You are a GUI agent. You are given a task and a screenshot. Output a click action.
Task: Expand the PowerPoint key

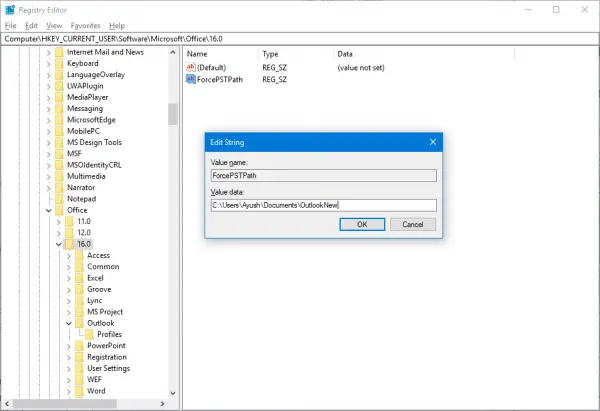(x=68, y=346)
